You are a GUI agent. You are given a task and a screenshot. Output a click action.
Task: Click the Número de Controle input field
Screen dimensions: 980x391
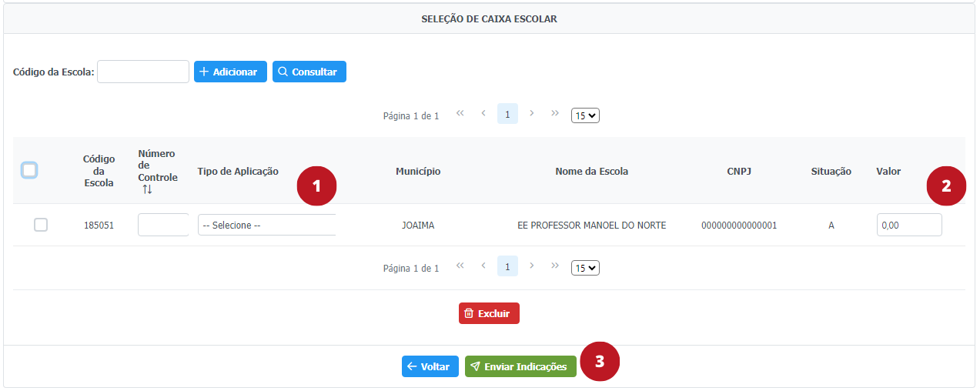click(163, 225)
